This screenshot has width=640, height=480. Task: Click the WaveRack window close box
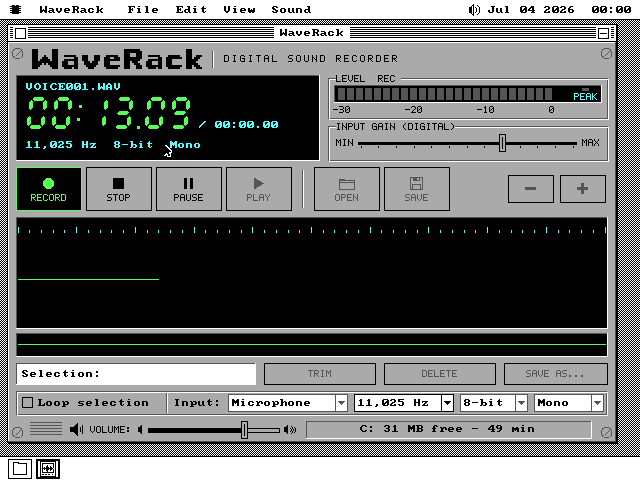tap(20, 33)
